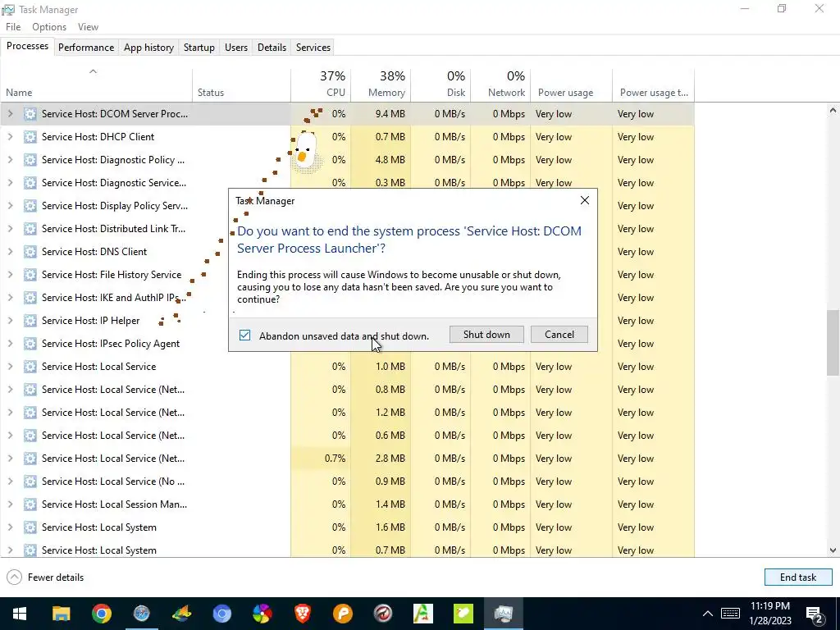The width and height of the screenshot is (840, 630).
Task: Click the orange P app taskbar icon
Action: [342, 614]
